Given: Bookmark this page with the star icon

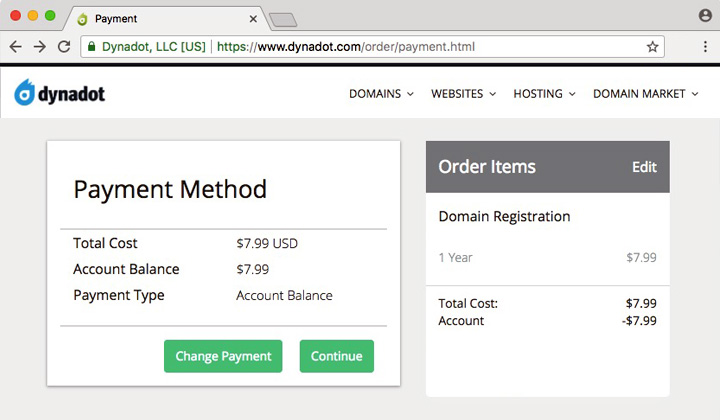Looking at the screenshot, I should [x=652, y=46].
